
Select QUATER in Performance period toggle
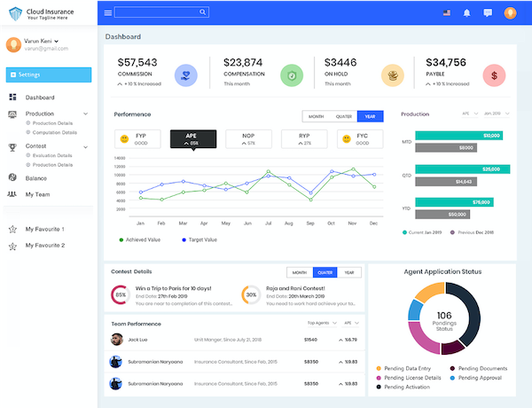tap(342, 116)
